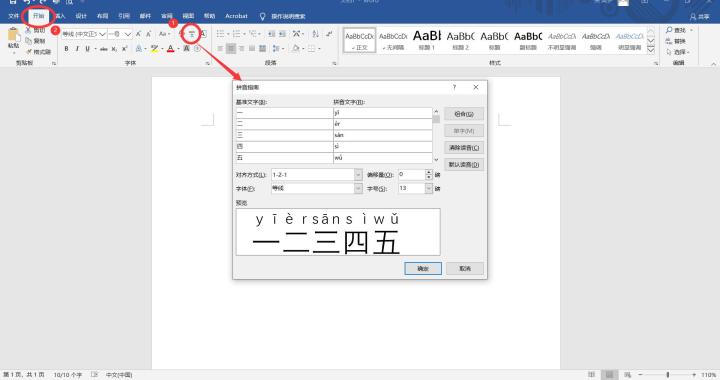Click the Justify alignment icon

click(252, 49)
